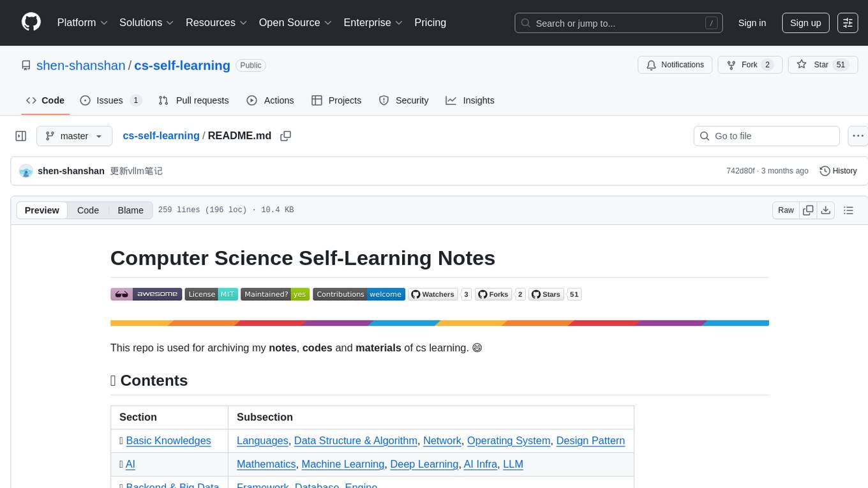
Task: Expand the Open Source menu
Action: pos(295,22)
